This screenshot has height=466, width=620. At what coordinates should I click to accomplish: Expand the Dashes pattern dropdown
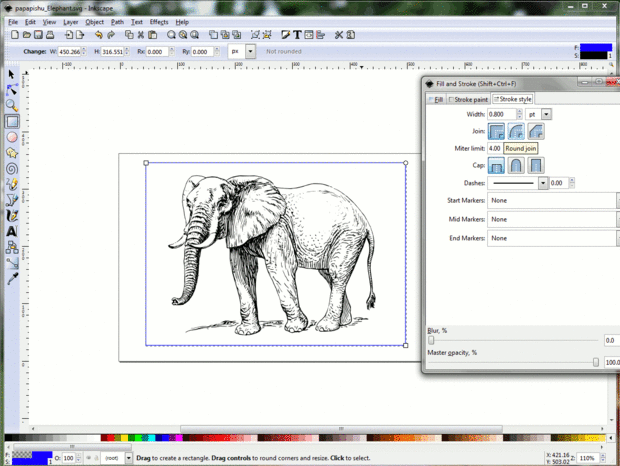543,183
